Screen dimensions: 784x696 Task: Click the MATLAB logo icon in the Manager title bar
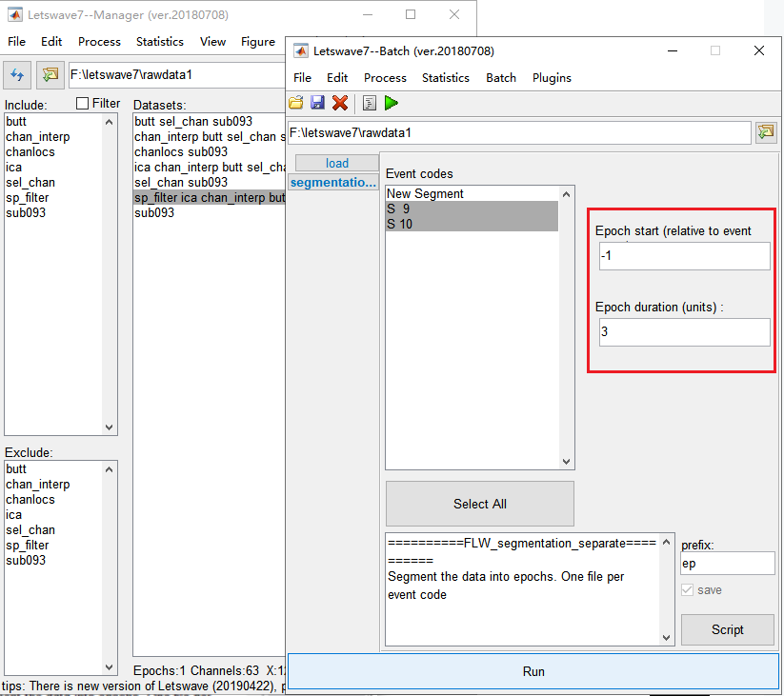point(15,14)
